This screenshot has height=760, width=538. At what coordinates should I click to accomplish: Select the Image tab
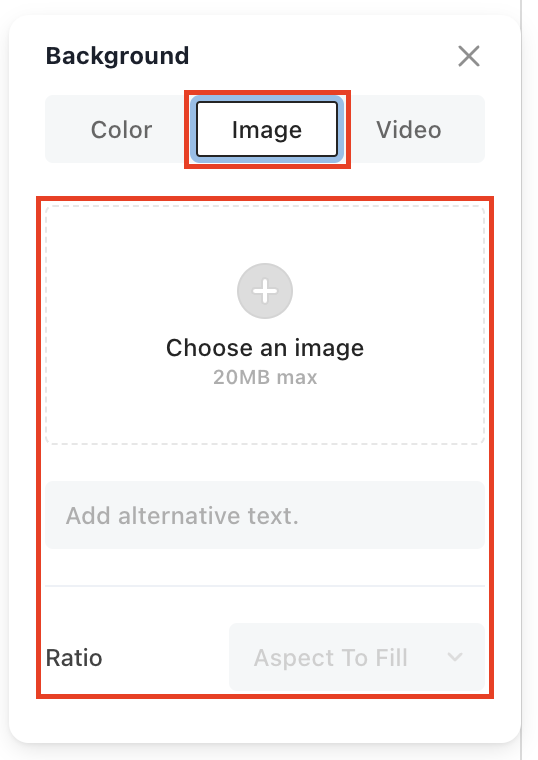(267, 129)
